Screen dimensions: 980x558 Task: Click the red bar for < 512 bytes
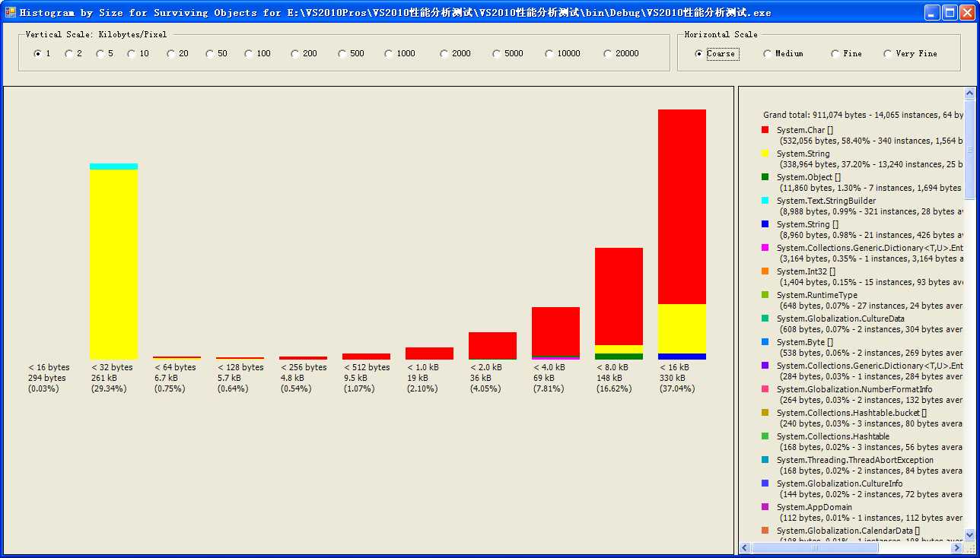click(x=366, y=357)
